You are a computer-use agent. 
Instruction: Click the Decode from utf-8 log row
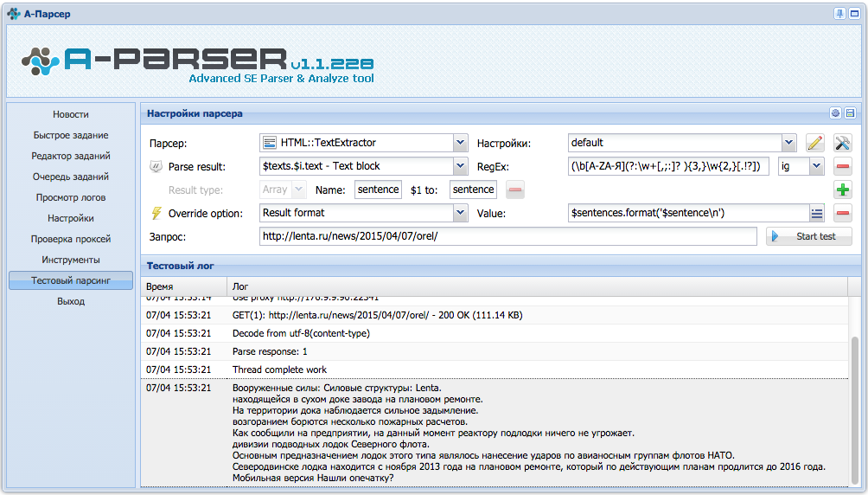tap(495, 333)
